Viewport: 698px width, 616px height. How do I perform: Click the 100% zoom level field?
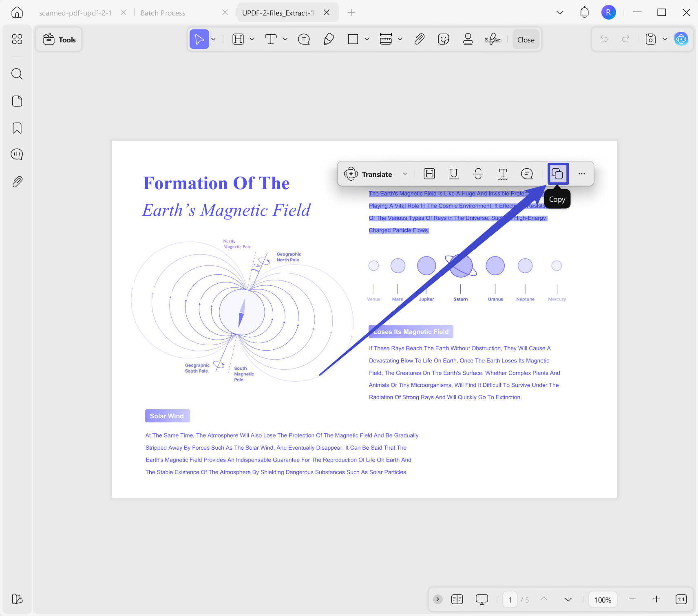click(x=603, y=600)
